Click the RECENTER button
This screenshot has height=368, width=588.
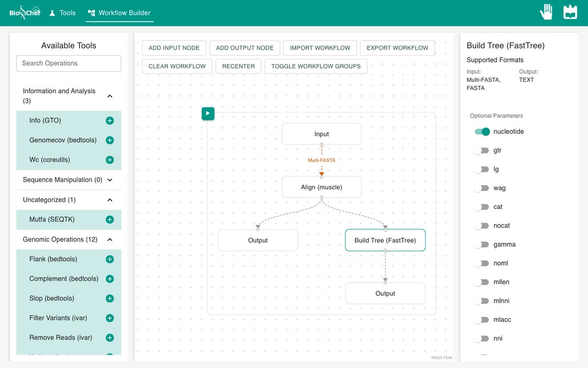238,66
